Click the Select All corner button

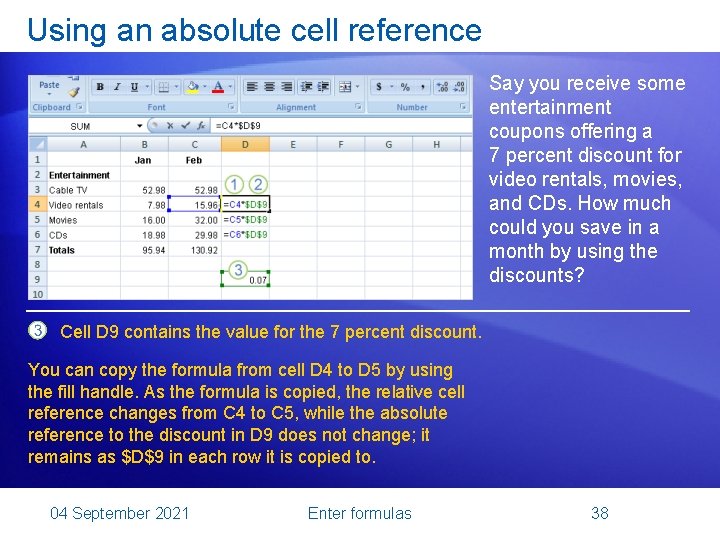[x=38, y=145]
